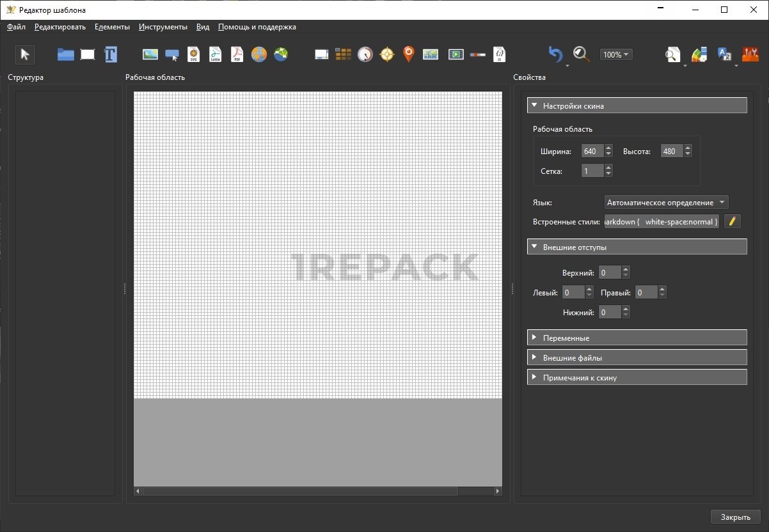Add a text field element
Screen dimensions: 769x532
point(111,54)
